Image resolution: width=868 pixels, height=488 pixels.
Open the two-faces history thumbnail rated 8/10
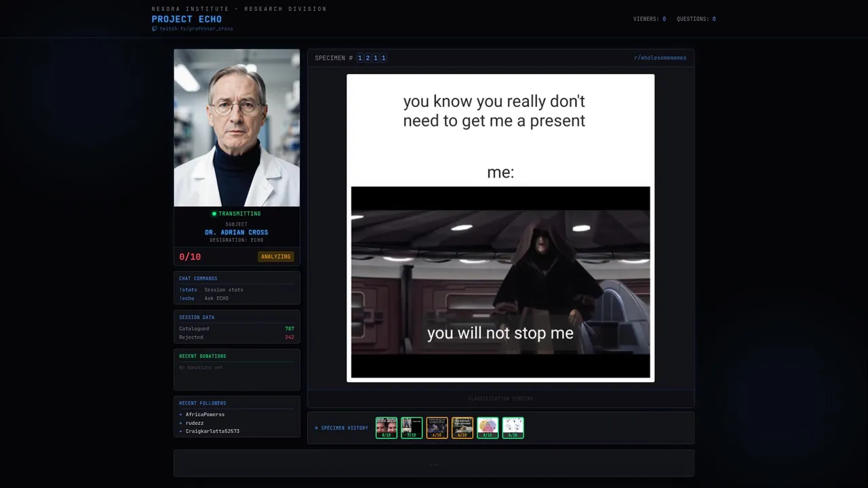tap(387, 428)
